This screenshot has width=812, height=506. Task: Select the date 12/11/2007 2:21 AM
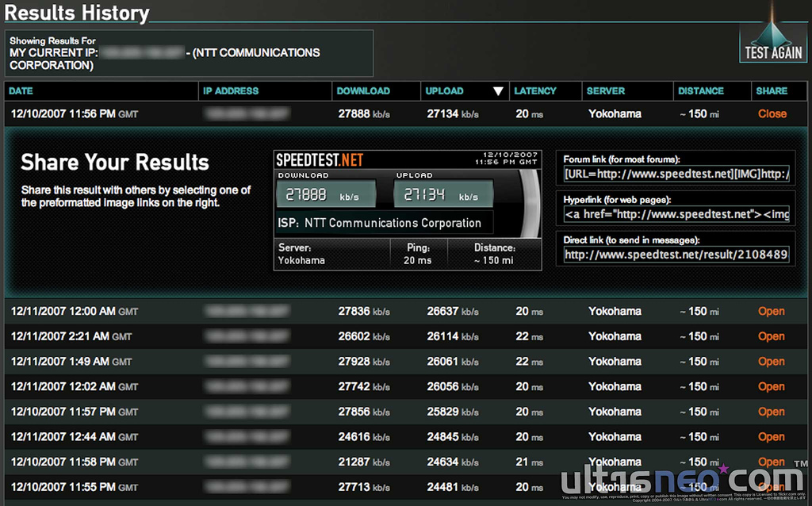click(x=71, y=336)
